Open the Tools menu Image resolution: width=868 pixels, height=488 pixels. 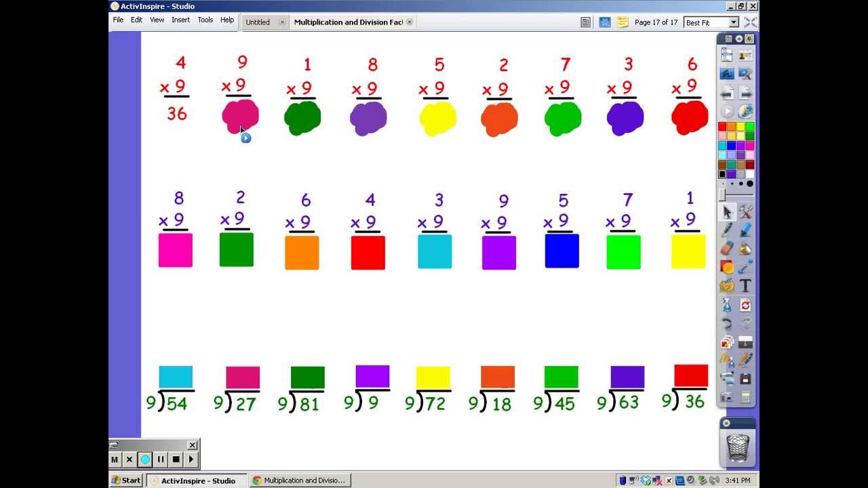205,20
